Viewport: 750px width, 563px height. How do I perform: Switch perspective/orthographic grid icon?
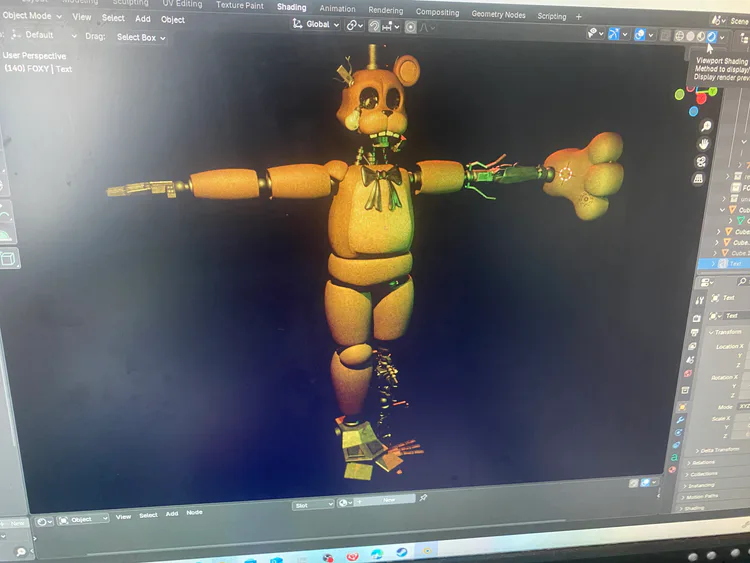(698, 179)
